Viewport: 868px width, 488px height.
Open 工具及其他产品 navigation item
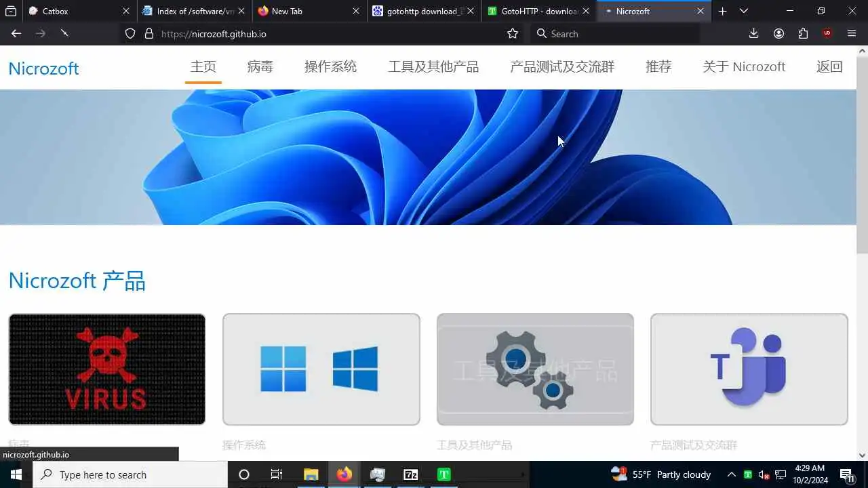[433, 66]
